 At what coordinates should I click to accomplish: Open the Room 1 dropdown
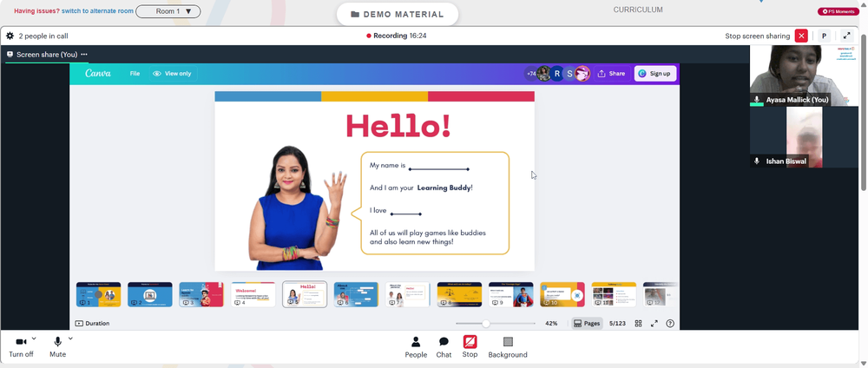[168, 11]
